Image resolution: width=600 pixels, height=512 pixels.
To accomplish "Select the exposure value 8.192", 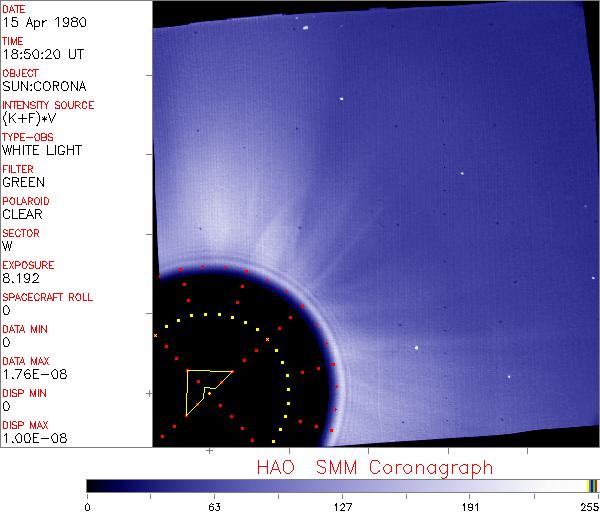I will [x=21, y=278].
